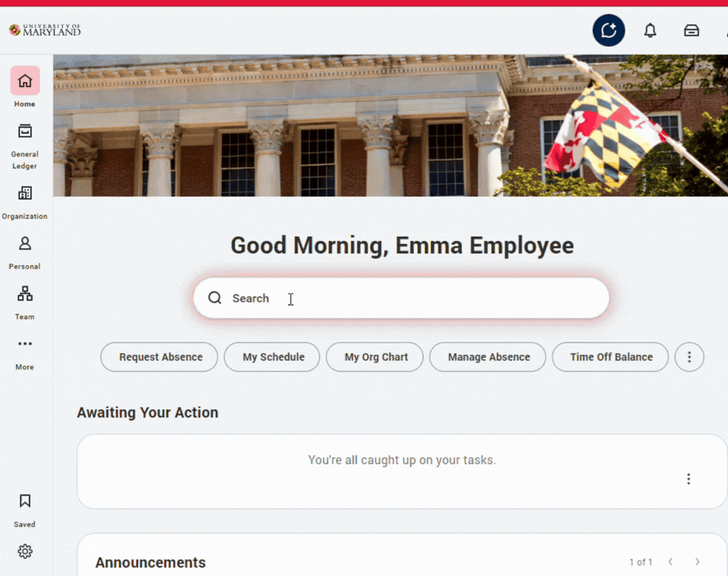728x576 pixels.
Task: Click 'You're all caught up' message
Action: point(402,460)
